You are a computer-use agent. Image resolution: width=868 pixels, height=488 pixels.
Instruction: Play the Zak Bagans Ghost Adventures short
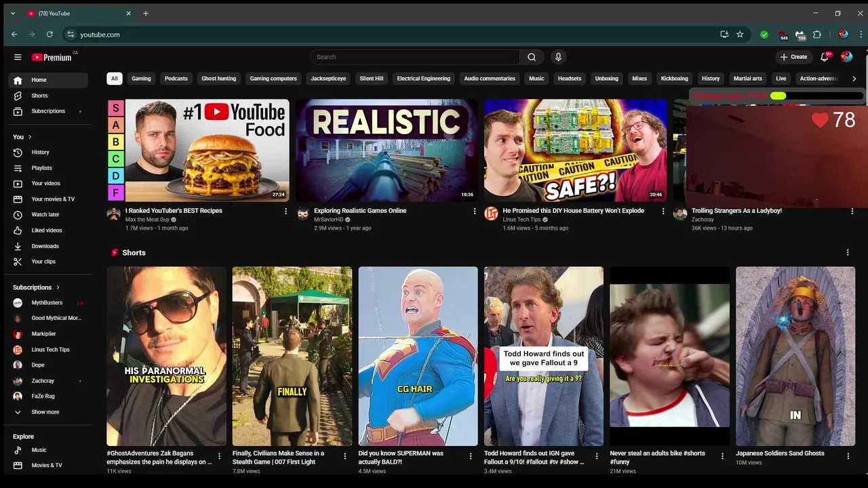pos(166,357)
